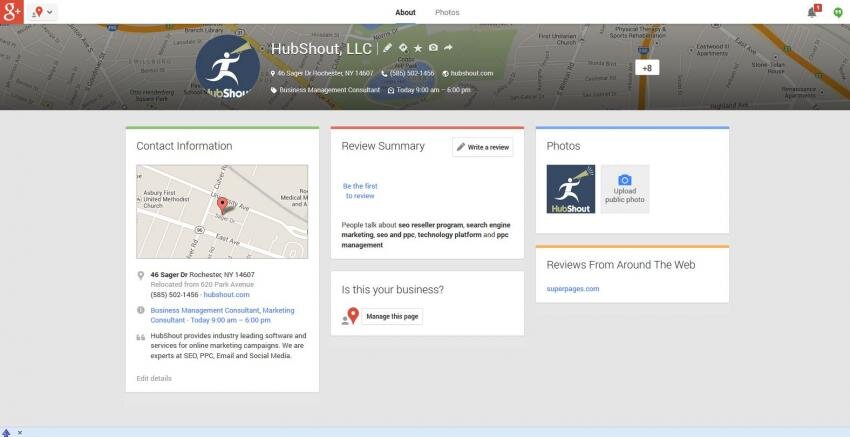Screen dimensions: 850x437
Task: Click the Contact Information map preview
Action: coord(222,211)
